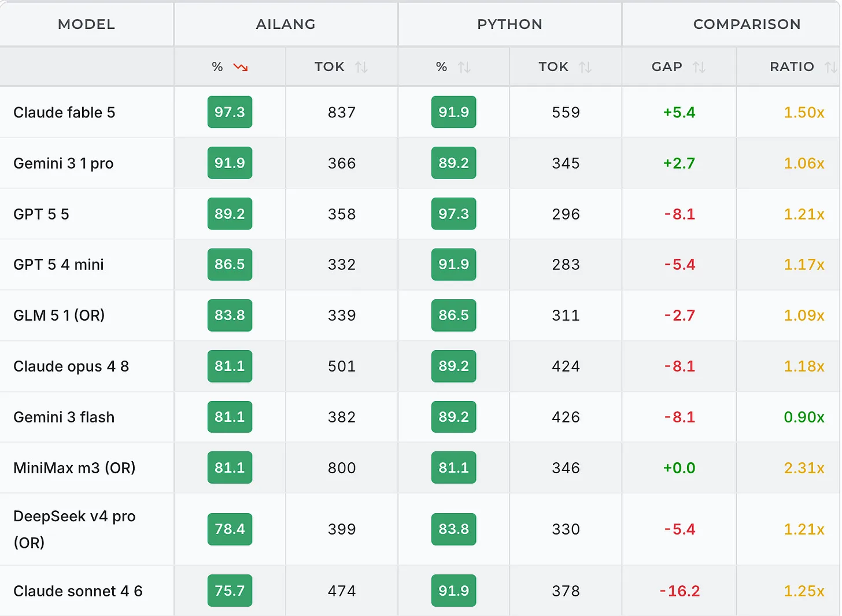842x616 pixels.
Task: Select the Gemini 3 1 pro row name
Action: [64, 163]
